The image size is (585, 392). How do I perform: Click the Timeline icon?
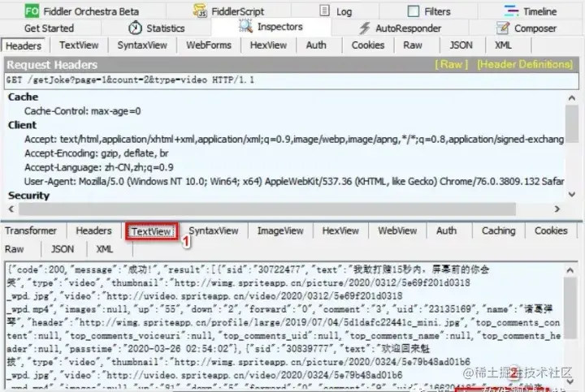(x=511, y=11)
